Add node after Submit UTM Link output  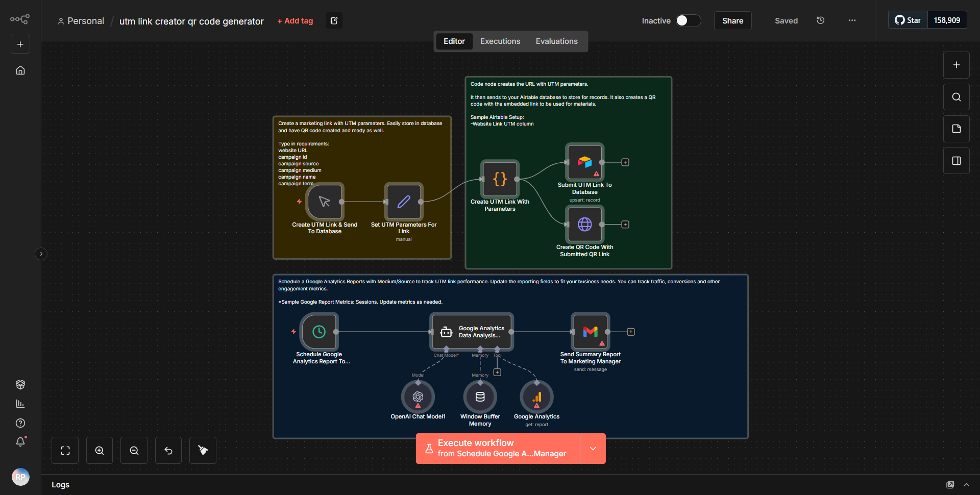click(x=625, y=162)
